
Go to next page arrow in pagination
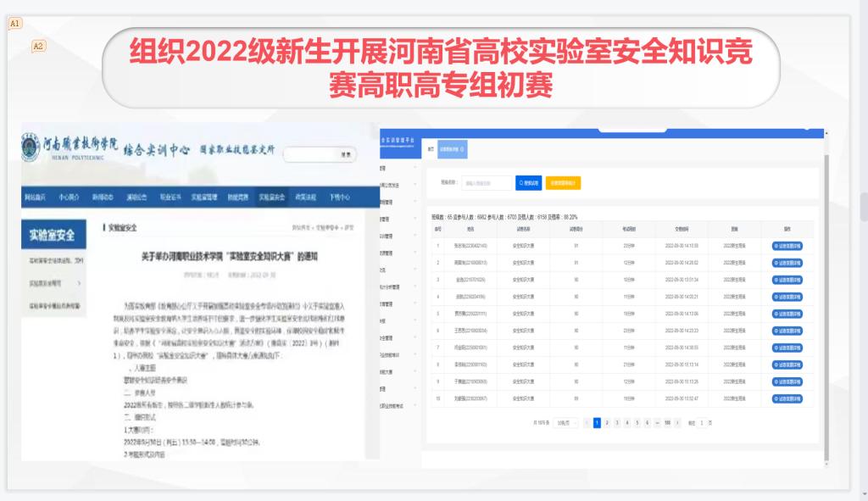pos(676,422)
